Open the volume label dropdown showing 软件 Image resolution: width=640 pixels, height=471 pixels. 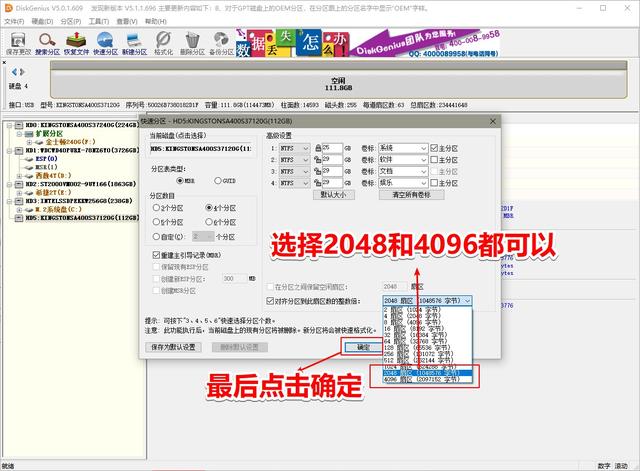(x=424, y=160)
